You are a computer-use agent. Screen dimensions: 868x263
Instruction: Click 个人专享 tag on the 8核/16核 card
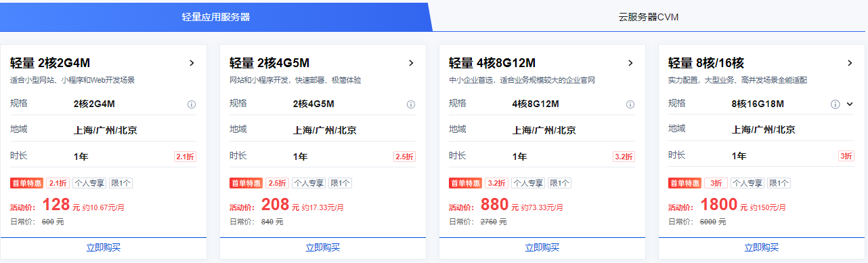747,183
